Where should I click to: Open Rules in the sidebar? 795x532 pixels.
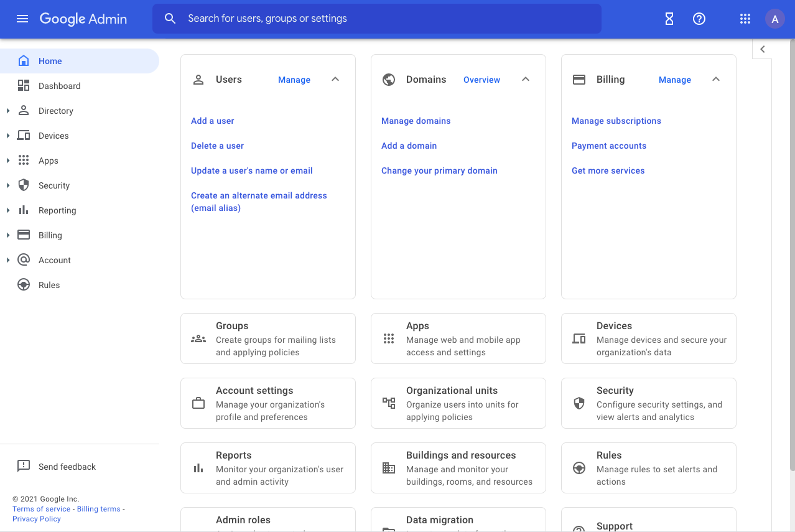pos(80,285)
